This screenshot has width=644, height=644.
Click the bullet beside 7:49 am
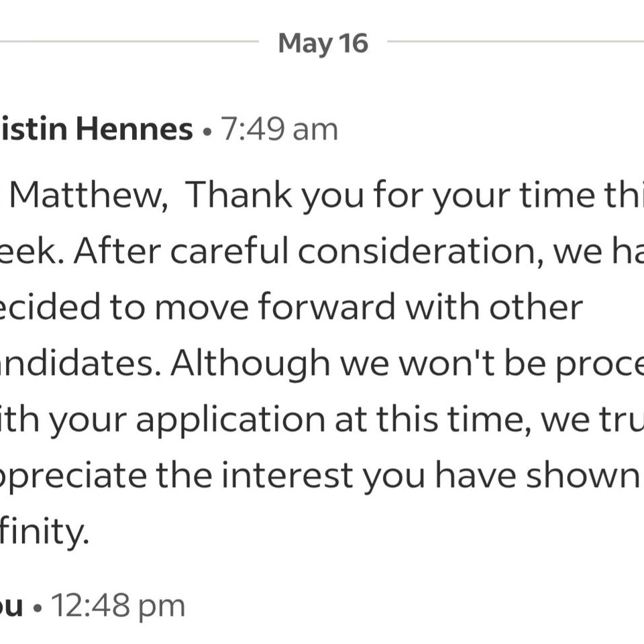tap(207, 132)
